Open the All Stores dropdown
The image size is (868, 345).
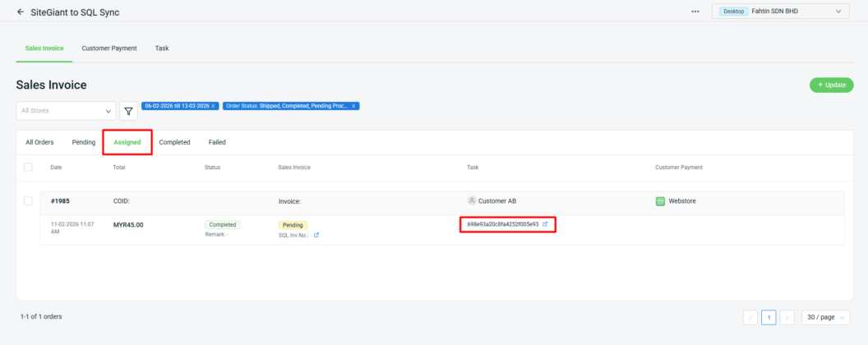coord(66,111)
